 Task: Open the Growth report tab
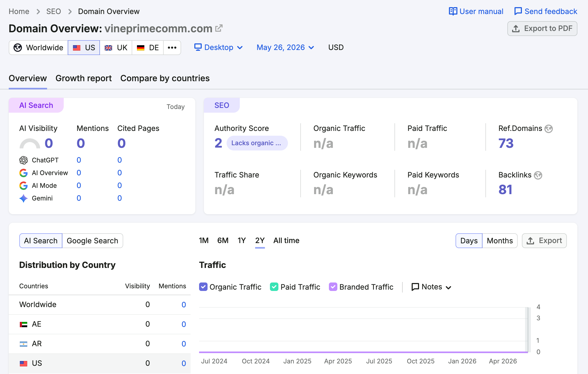click(x=84, y=78)
